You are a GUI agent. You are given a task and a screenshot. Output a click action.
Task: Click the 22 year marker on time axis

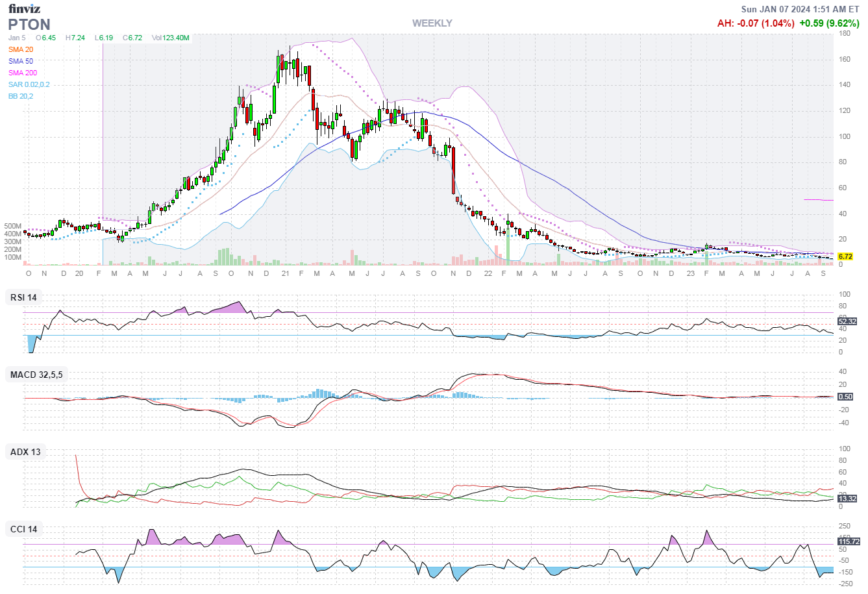point(488,273)
